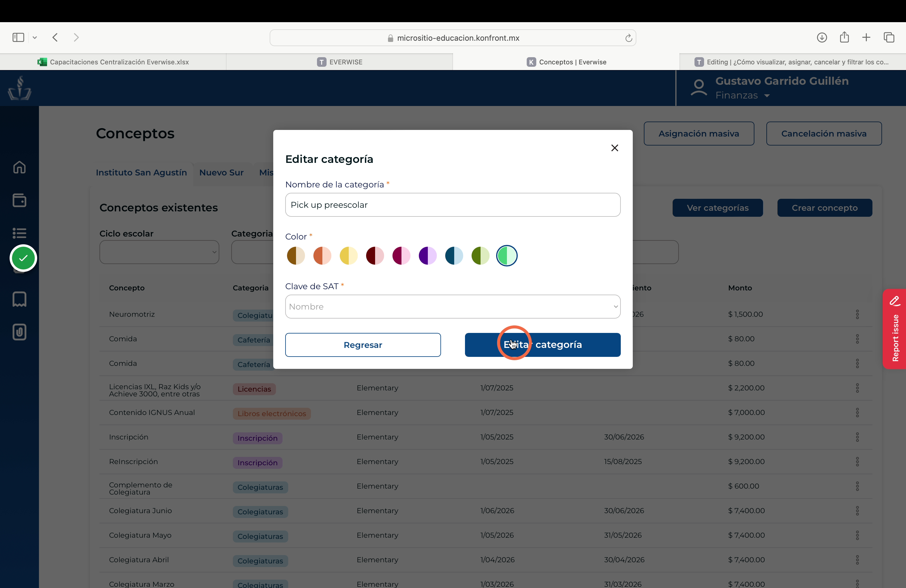
Task: Click the Safari share icon
Action: [x=844, y=37]
